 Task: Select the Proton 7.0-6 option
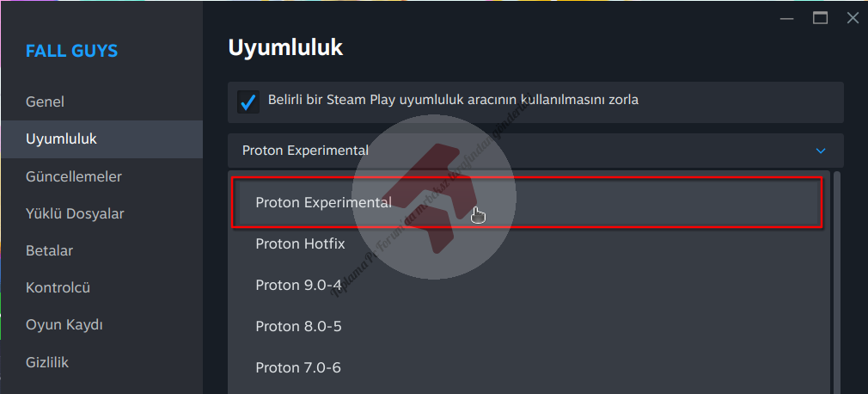click(x=298, y=367)
